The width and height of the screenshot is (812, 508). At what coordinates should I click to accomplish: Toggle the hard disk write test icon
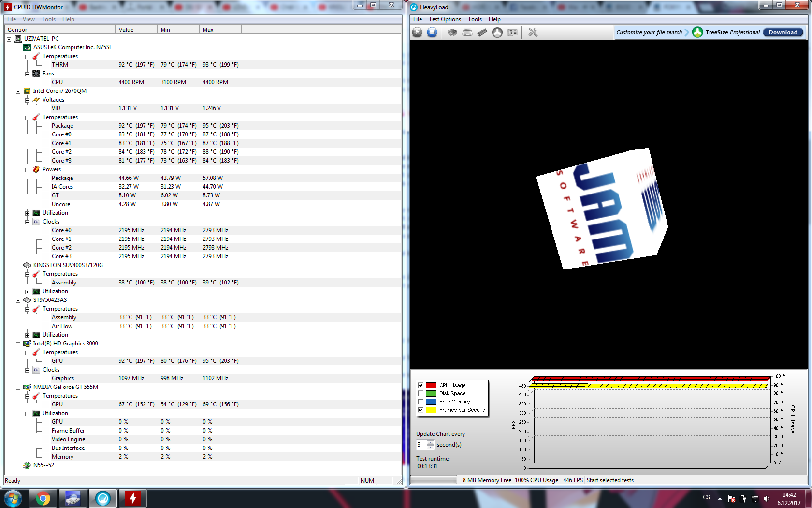pyautogui.click(x=467, y=32)
